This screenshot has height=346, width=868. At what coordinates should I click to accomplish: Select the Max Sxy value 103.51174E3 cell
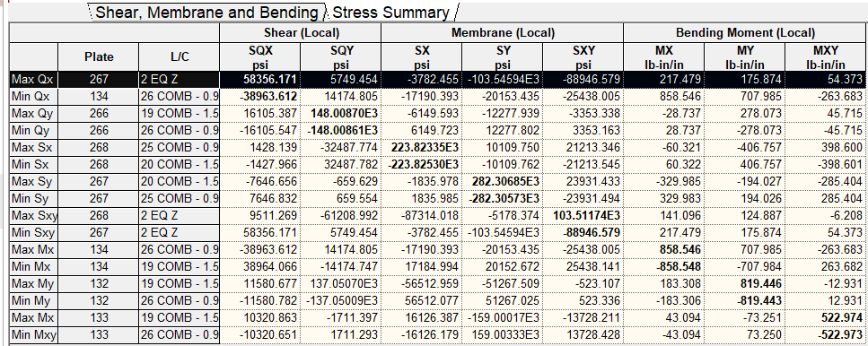click(x=583, y=215)
